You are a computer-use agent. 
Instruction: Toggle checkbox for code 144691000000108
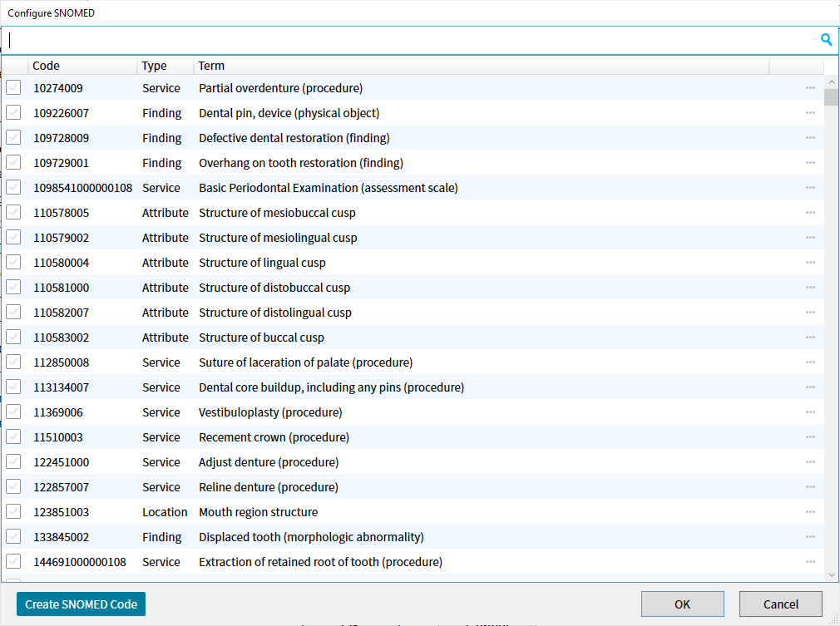(x=13, y=561)
